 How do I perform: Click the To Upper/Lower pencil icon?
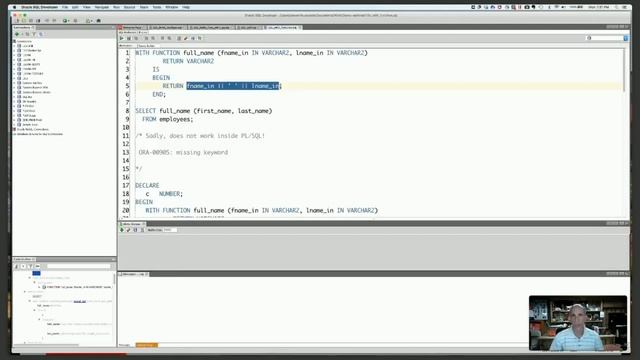click(x=186, y=38)
